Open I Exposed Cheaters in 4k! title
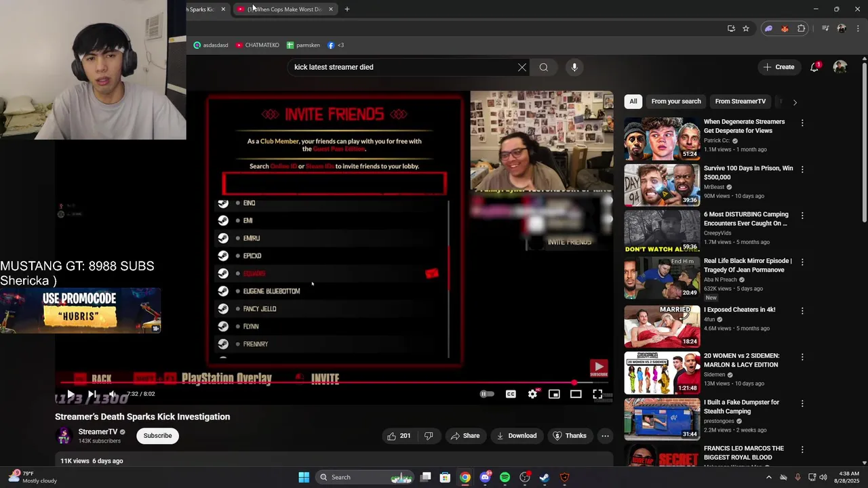 (x=739, y=310)
